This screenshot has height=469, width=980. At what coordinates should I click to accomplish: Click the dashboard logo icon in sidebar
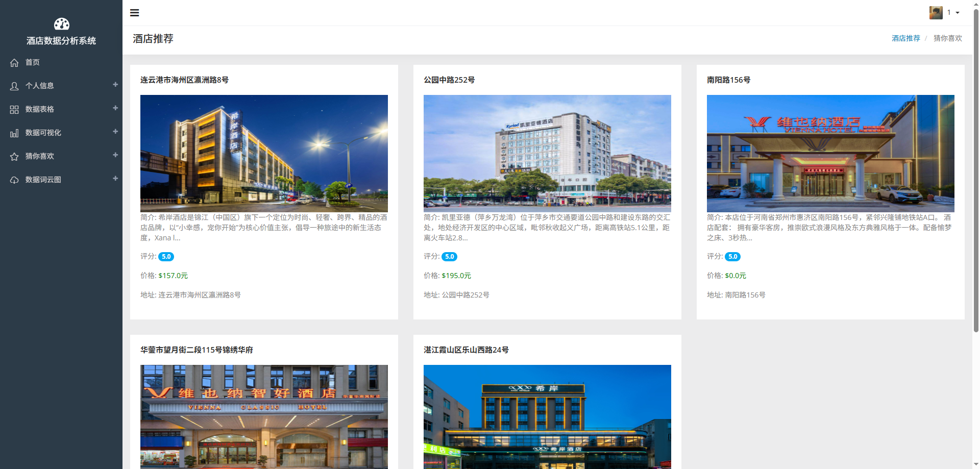point(61,24)
